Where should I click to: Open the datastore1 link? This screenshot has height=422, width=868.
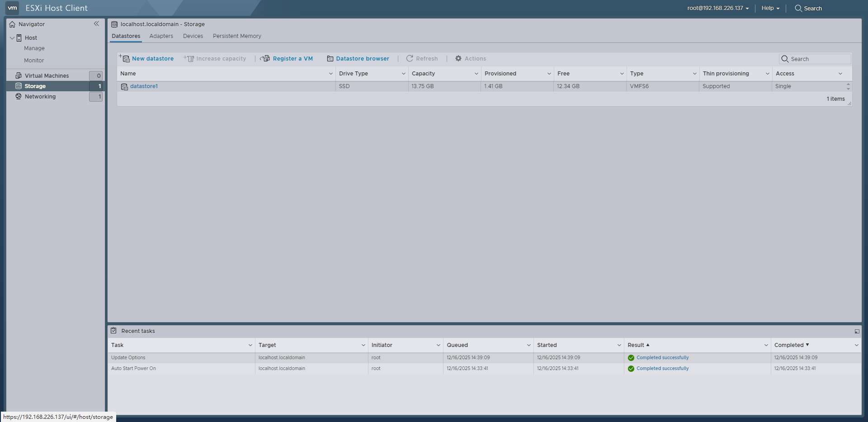[x=144, y=86]
